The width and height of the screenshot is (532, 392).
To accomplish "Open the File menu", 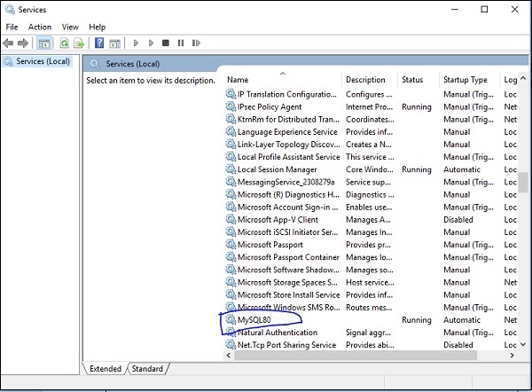I will 12,27.
